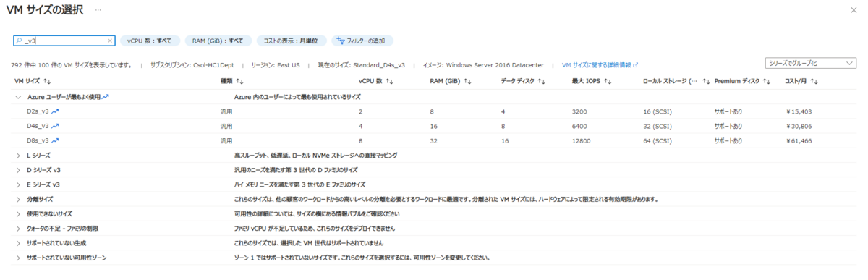Sort by Premium ディスク column arrows
Screen dimensions: 868x280
pyautogui.click(x=767, y=82)
